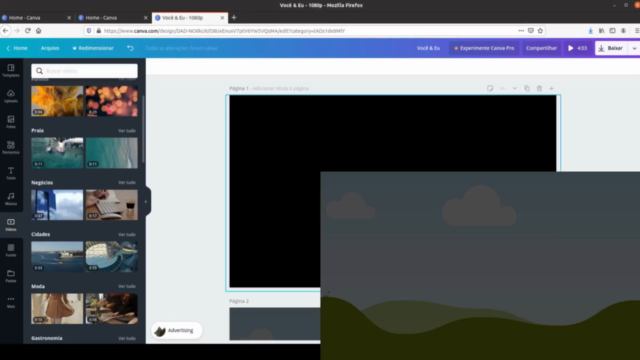This screenshot has width=640, height=360.
Task: Select the Negócios skyscraper clouds video
Action: pyautogui.click(x=57, y=204)
